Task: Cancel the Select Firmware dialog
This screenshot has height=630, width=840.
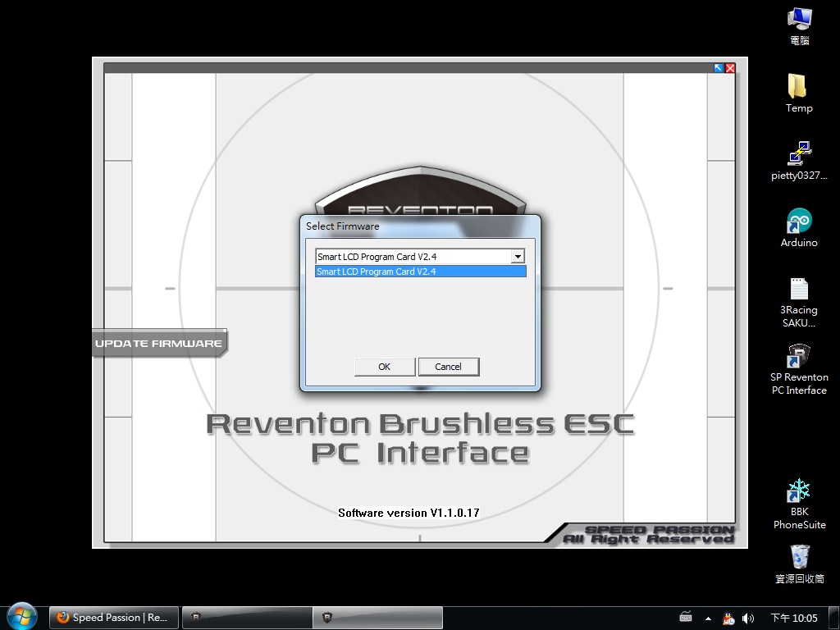Action: point(449,367)
